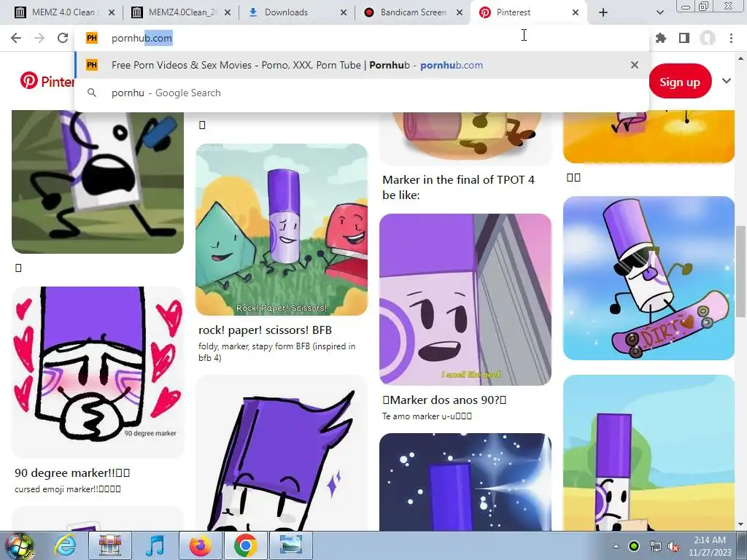Open the purple spiky-hair marker pin

click(282, 453)
